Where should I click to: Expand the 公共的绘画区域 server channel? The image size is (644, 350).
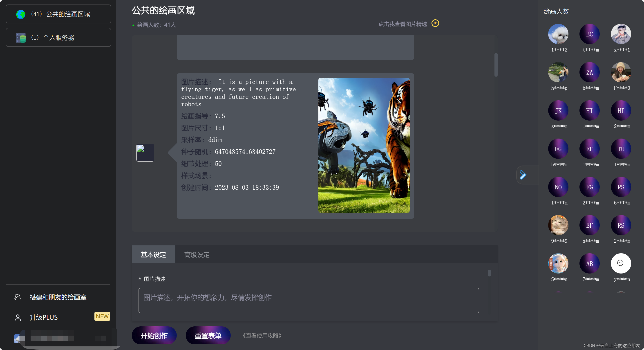coord(58,14)
